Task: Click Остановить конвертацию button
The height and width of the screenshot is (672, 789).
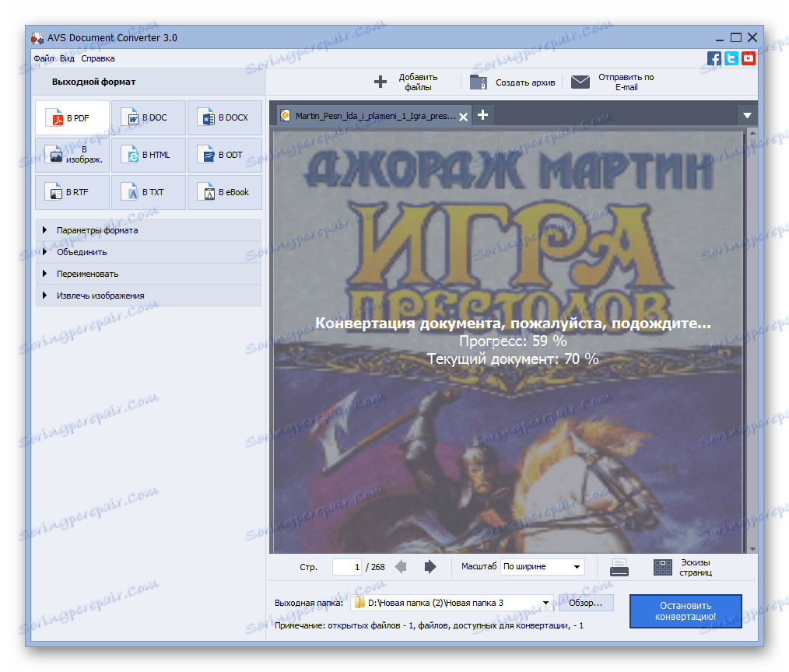Action: 686,611
